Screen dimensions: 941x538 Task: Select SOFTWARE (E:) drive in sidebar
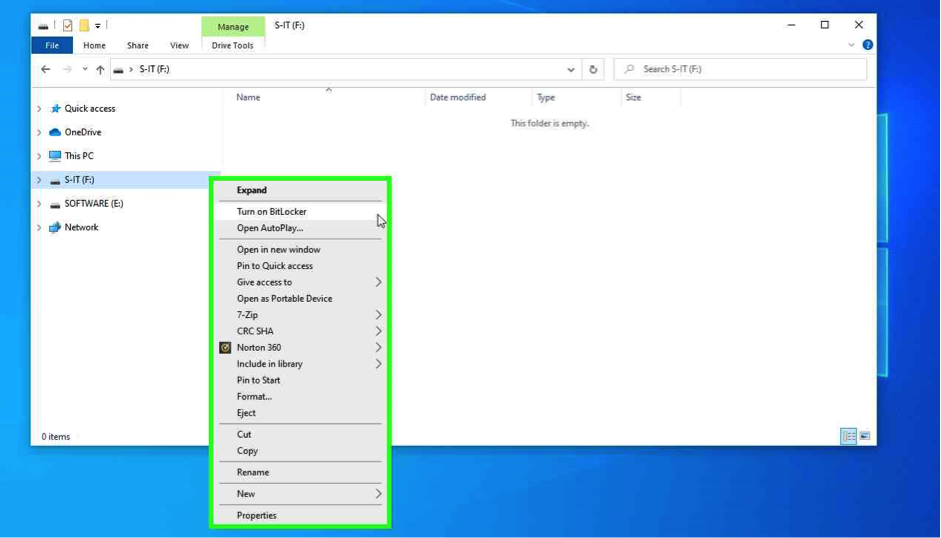(x=93, y=203)
